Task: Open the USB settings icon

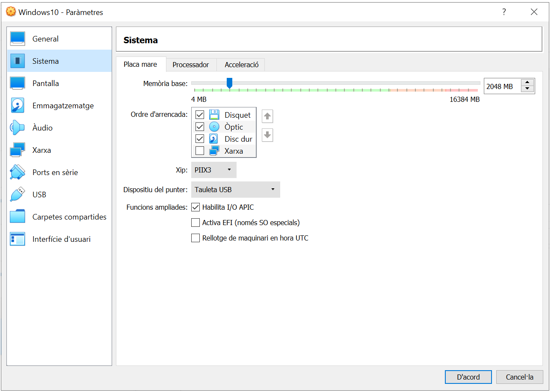Action: point(18,195)
